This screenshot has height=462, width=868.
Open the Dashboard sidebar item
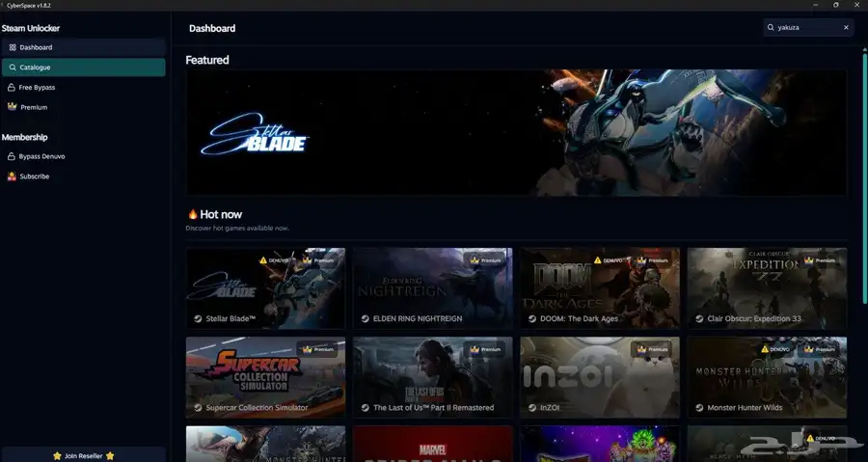click(84, 47)
